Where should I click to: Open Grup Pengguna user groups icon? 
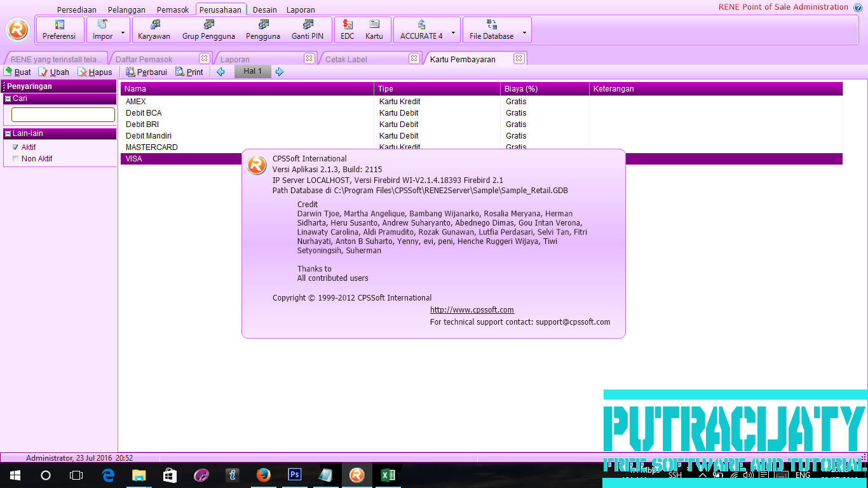tap(208, 30)
